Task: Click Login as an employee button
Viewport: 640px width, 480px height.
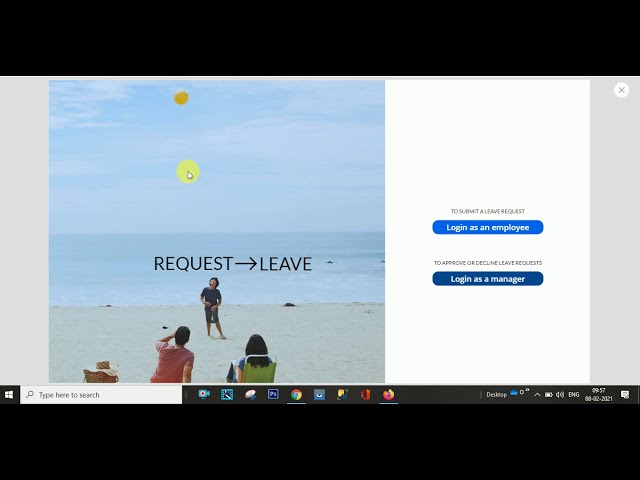Action: pyautogui.click(x=488, y=227)
